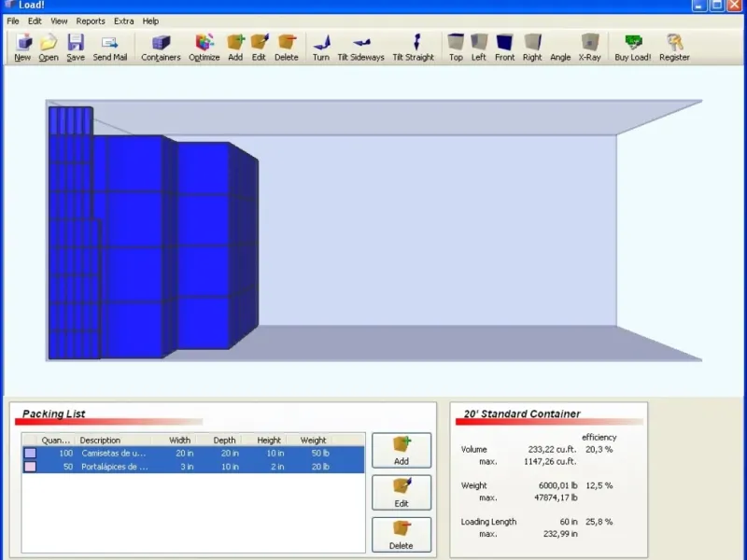Click the 20,3 % volume efficiency
Screen dimensions: 747x560
[x=599, y=449]
